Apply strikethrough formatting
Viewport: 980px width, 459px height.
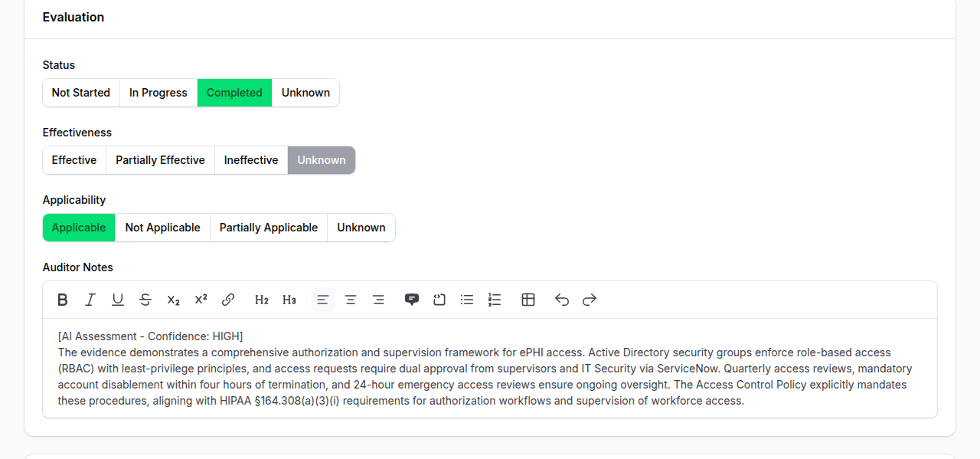[x=145, y=300]
